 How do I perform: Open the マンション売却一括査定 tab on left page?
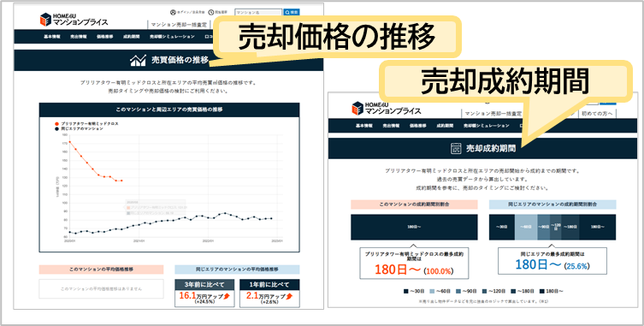[x=179, y=24]
